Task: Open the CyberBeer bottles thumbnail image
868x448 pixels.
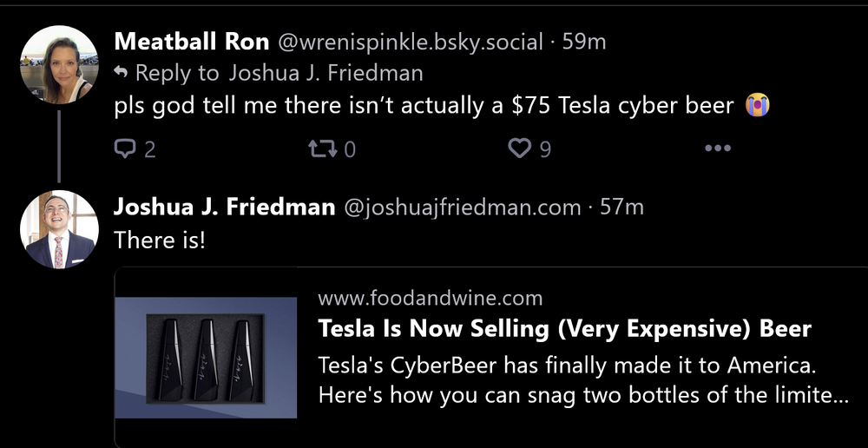Action: [206, 358]
